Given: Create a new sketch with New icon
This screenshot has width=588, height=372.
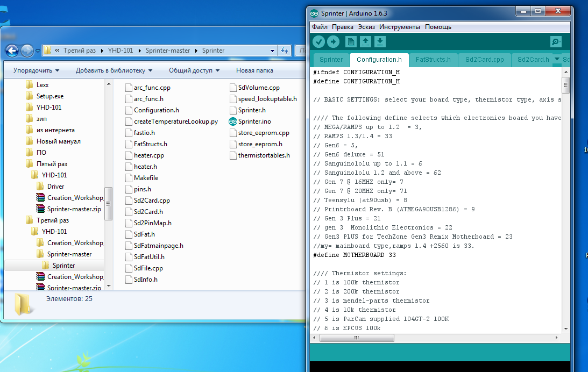Looking at the screenshot, I should [351, 41].
